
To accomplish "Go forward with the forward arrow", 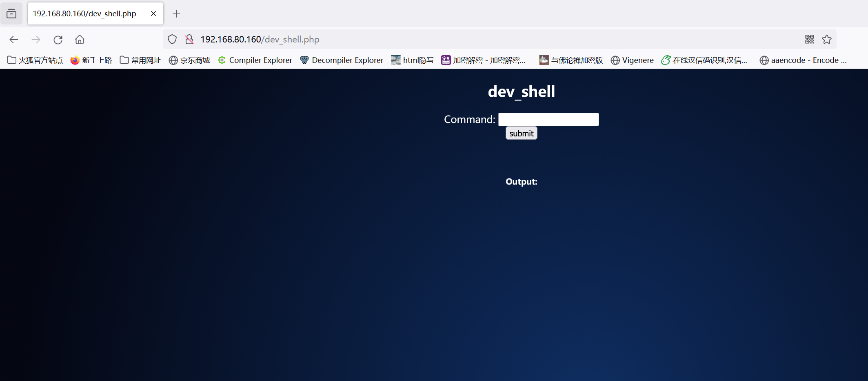I will coord(36,40).
